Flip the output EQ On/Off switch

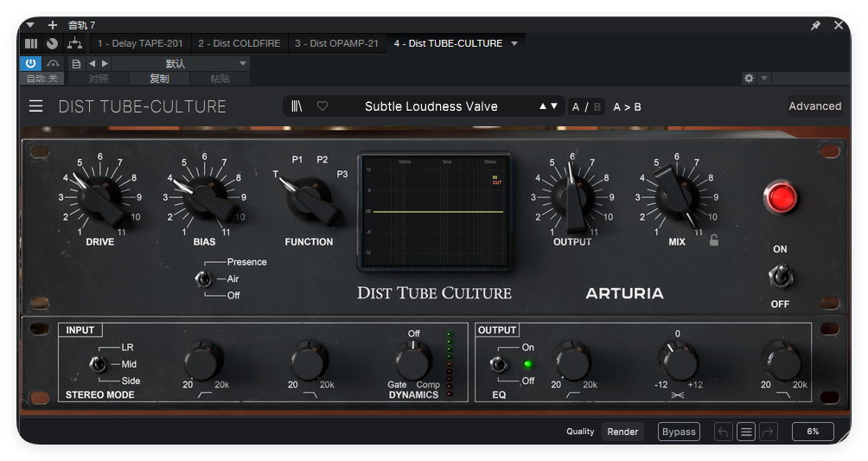tap(498, 364)
